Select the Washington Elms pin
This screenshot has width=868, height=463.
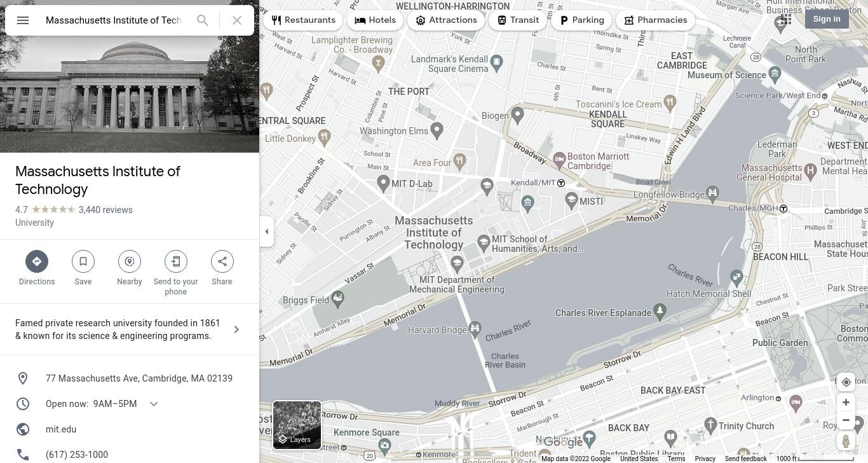click(x=437, y=130)
